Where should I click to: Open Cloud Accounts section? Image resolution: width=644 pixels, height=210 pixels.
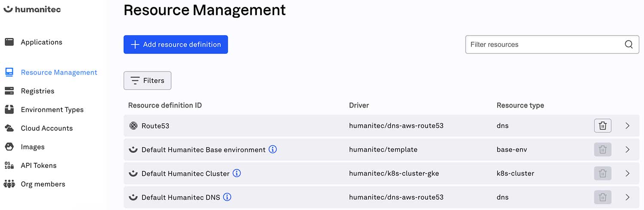coord(47,128)
